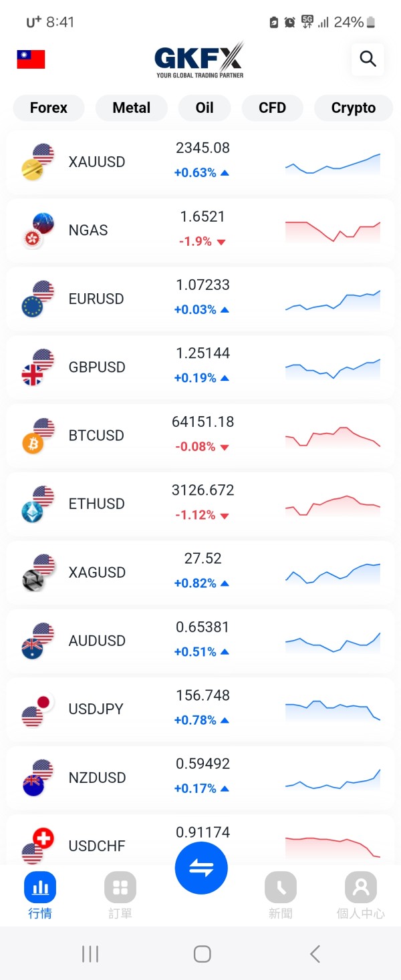
Task: Tap the BTCUSD bitcoin pair icon
Action: click(37, 436)
